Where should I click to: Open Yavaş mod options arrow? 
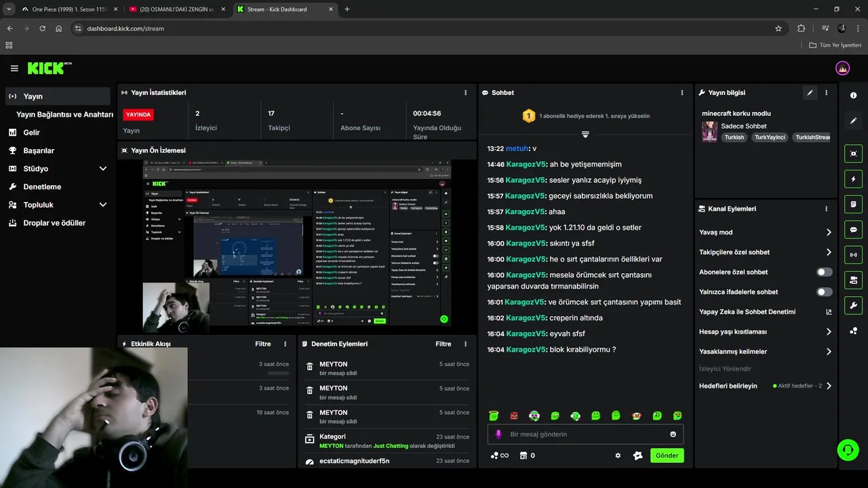coord(829,232)
